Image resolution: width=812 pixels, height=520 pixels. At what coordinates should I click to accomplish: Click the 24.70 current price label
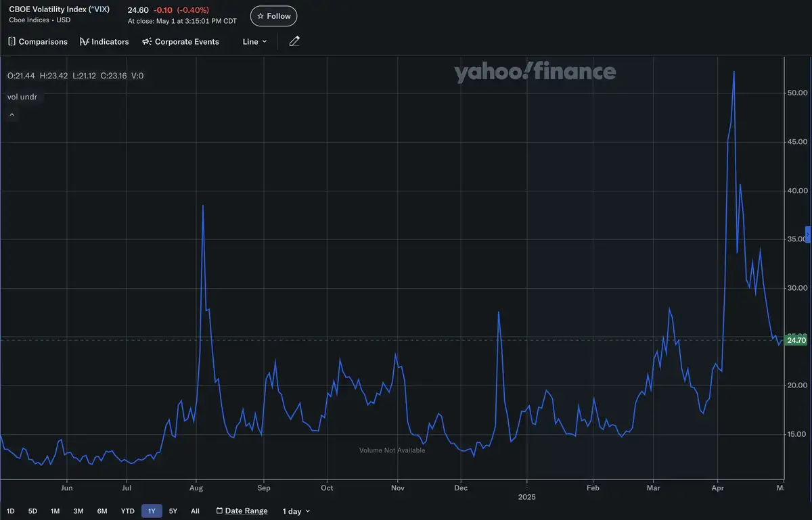coord(797,340)
